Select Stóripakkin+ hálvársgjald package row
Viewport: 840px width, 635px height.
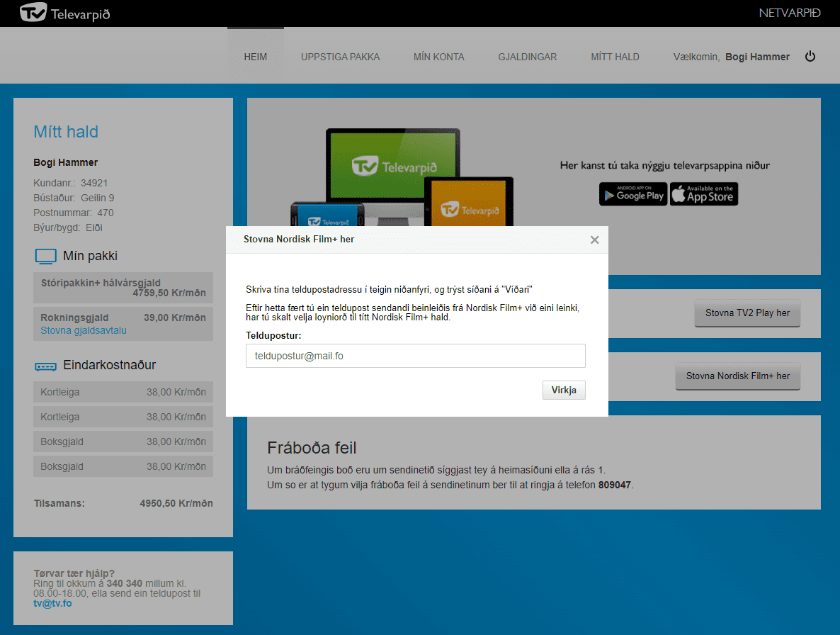coord(123,288)
